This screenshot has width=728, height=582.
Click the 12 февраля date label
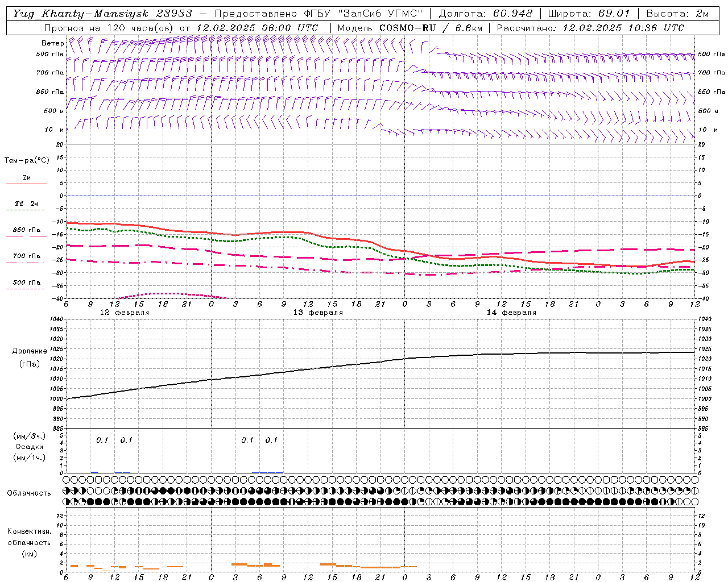click(x=125, y=313)
